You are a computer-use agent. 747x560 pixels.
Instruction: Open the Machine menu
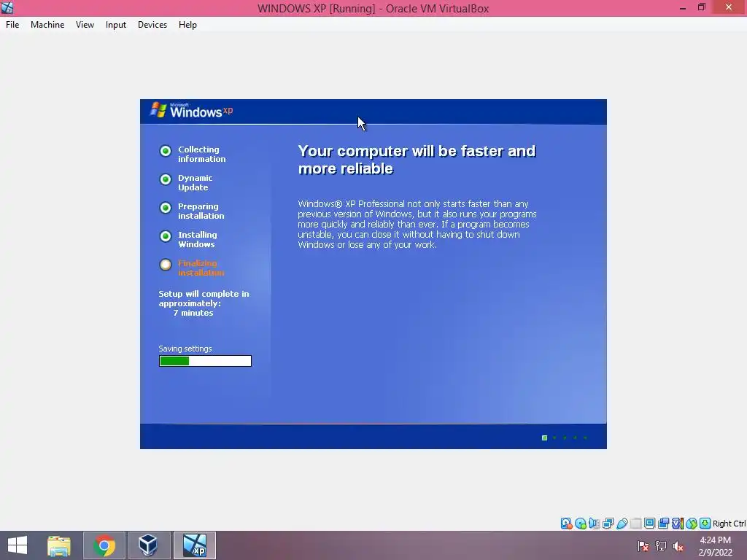(x=47, y=25)
